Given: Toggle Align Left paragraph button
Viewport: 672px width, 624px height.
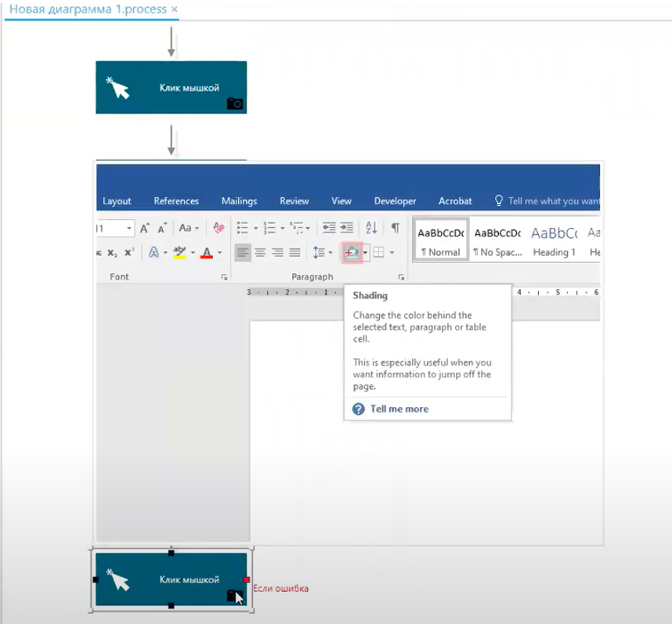Looking at the screenshot, I should tap(243, 252).
